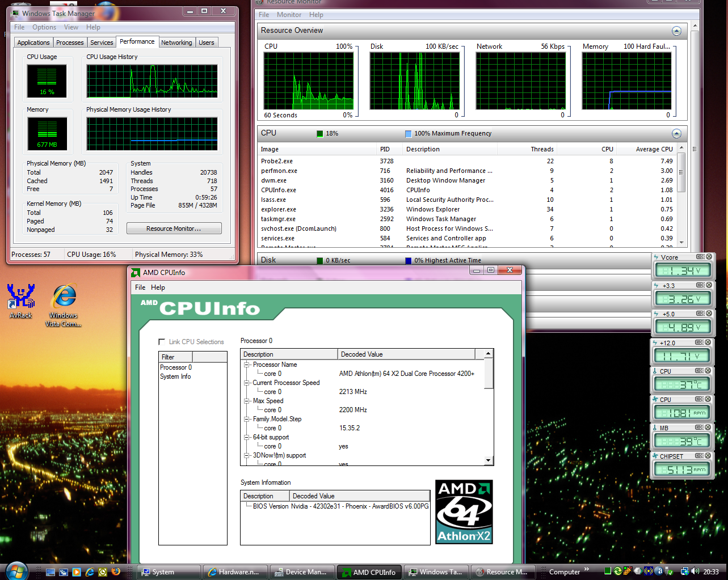728x580 pixels.
Task: Collapse the CPU section in Resource Monitor
Action: [676, 133]
